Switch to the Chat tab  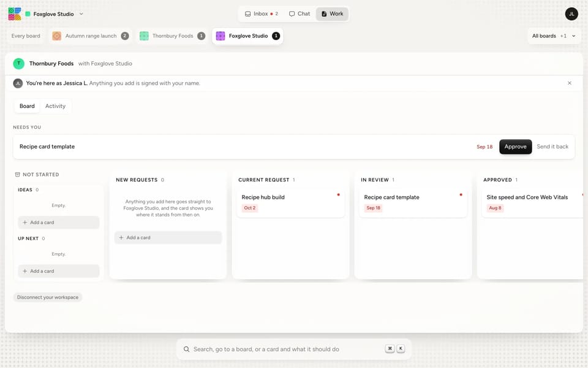click(300, 14)
